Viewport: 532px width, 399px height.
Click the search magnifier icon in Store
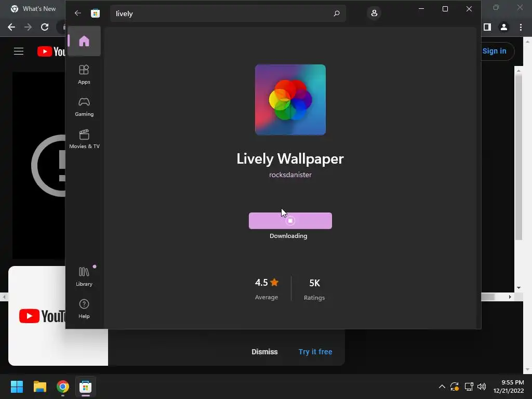[x=337, y=13]
